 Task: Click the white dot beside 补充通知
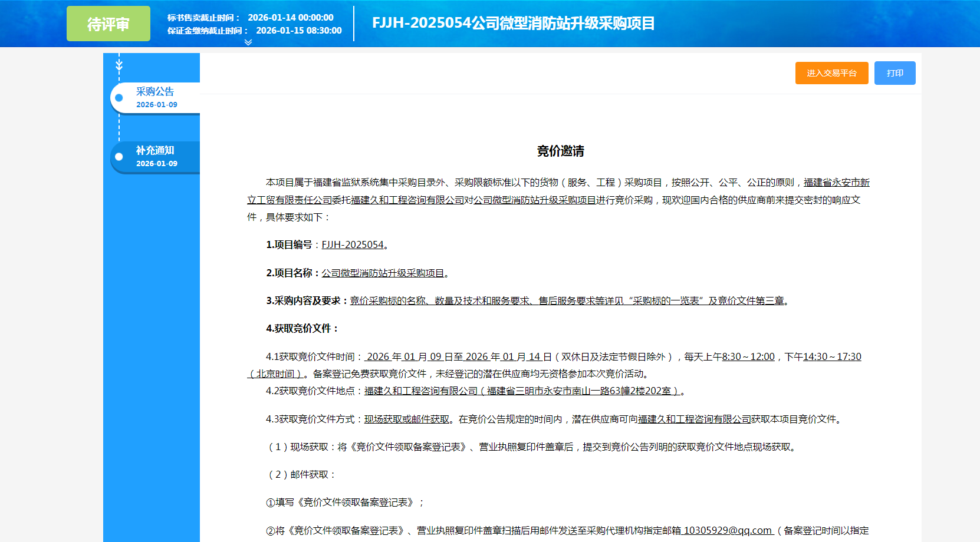(119, 157)
